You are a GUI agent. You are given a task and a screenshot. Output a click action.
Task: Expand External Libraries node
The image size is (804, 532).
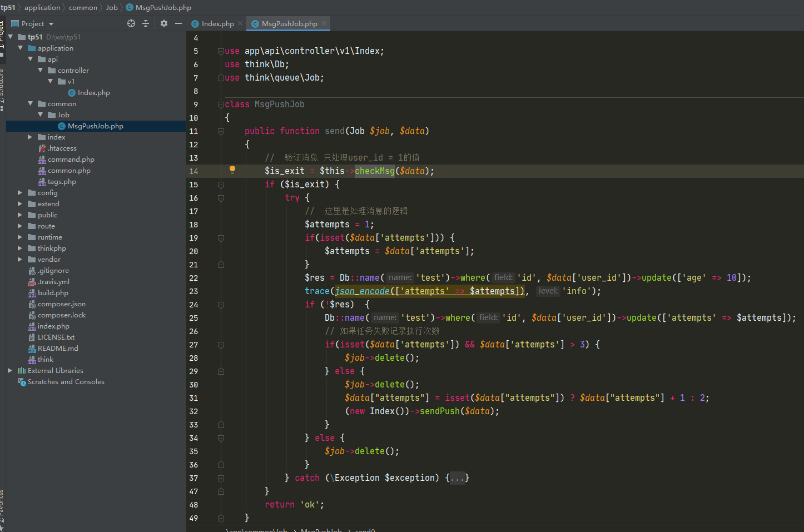coord(10,370)
